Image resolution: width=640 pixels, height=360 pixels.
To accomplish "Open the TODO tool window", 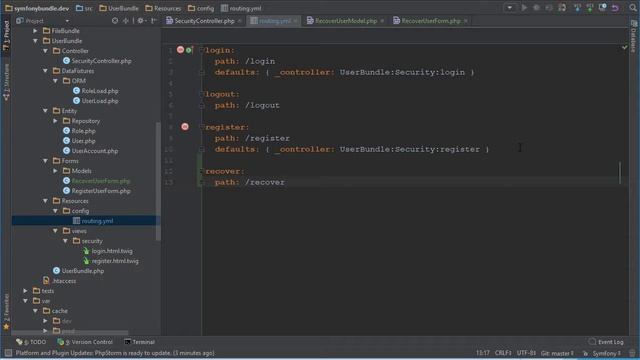I will point(31,342).
